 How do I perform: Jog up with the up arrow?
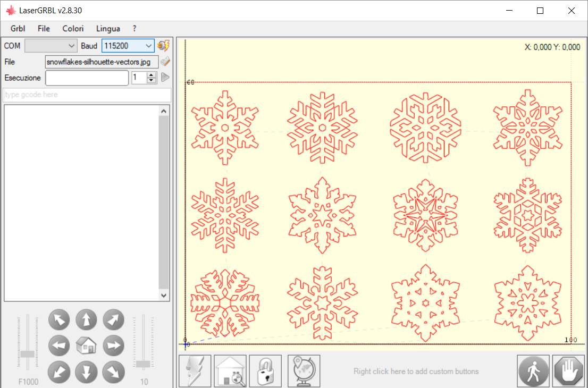(86, 320)
